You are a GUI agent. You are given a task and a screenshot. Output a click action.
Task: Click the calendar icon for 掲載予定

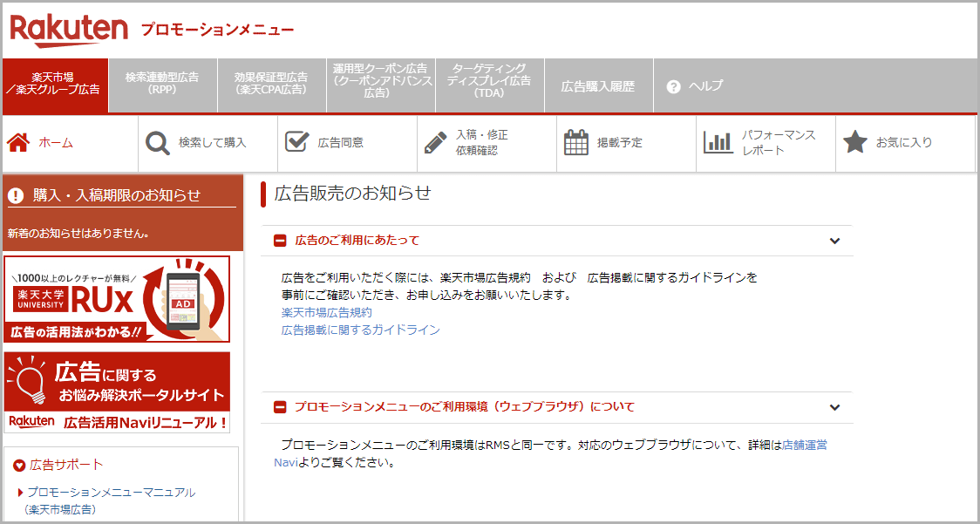coord(576,143)
